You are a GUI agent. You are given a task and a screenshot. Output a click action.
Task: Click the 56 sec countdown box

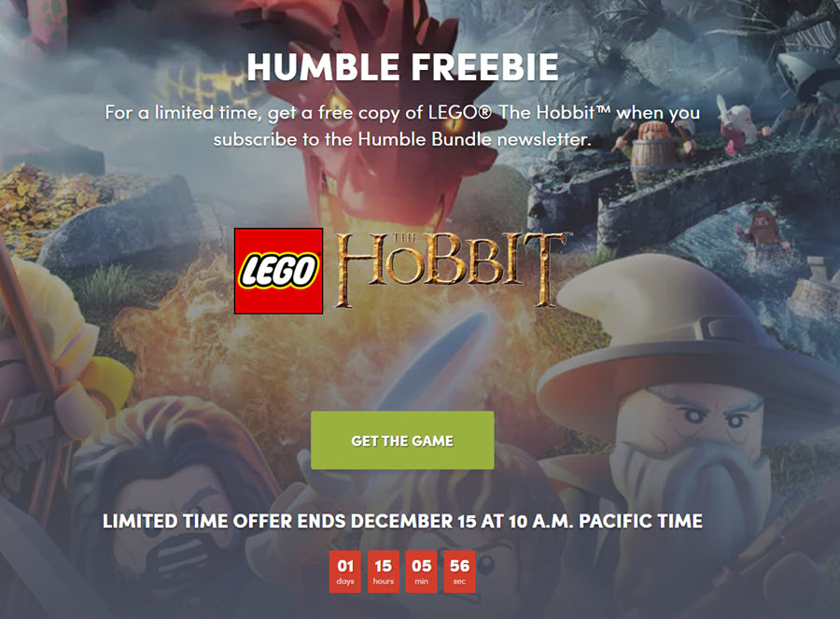coord(459,571)
